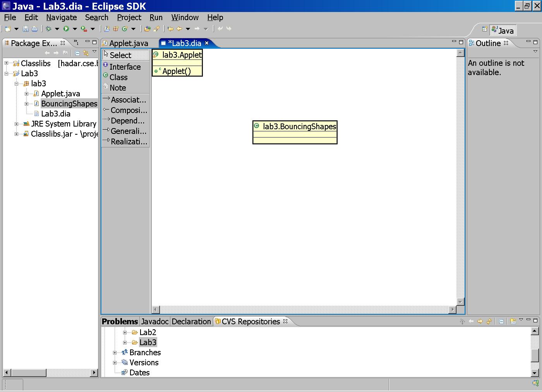Open the Run button dropdown arrow
Image resolution: width=542 pixels, height=392 pixels.
coord(75,29)
